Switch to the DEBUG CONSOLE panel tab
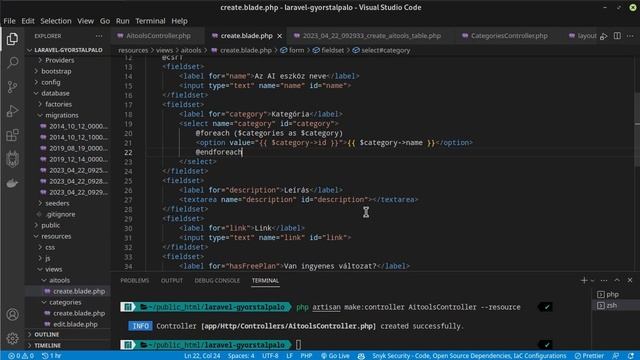This screenshot has width=640, height=360. [217, 280]
